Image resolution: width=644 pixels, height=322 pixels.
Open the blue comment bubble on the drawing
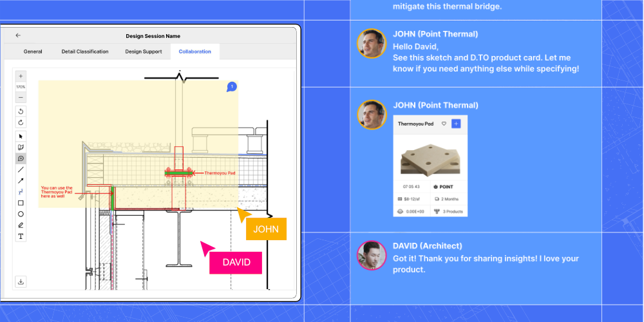[x=232, y=87]
